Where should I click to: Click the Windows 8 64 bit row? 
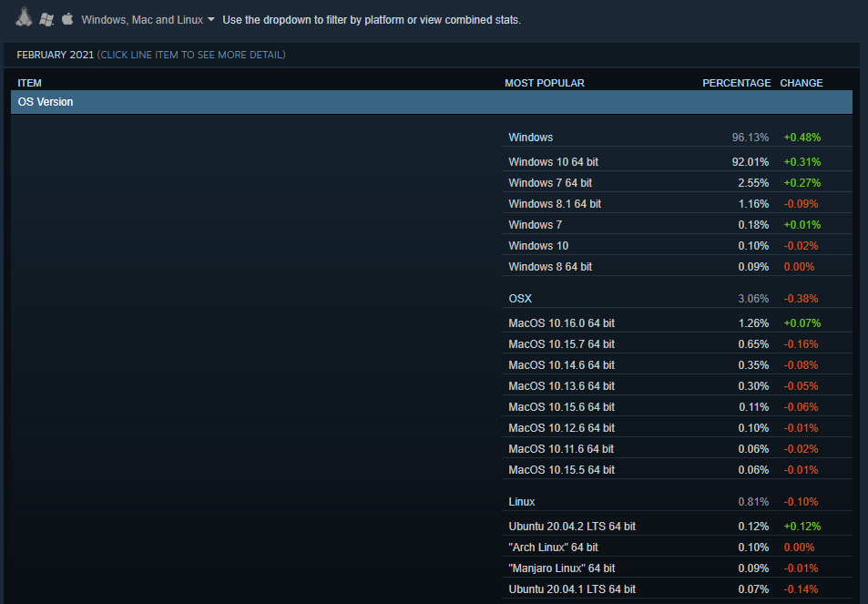[677, 266]
